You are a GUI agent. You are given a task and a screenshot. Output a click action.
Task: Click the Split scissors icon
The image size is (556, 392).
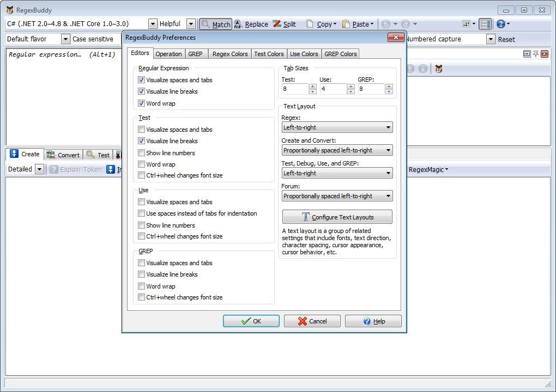277,24
